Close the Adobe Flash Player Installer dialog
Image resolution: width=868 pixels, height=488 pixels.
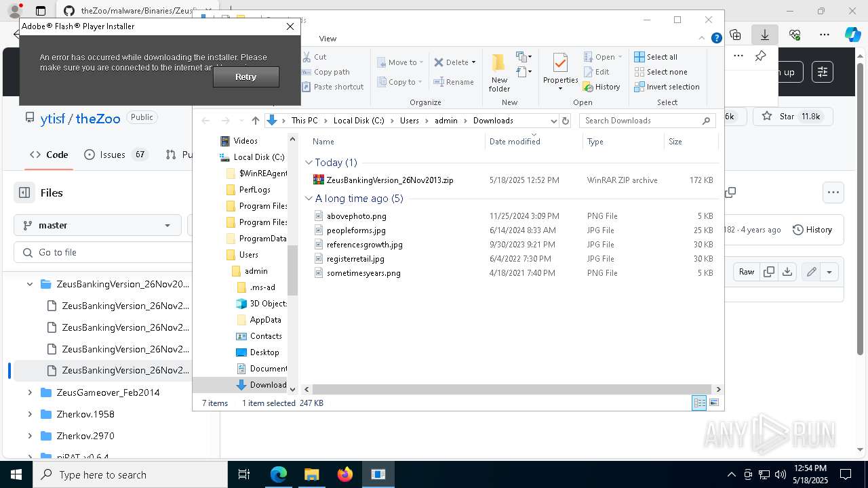click(290, 26)
